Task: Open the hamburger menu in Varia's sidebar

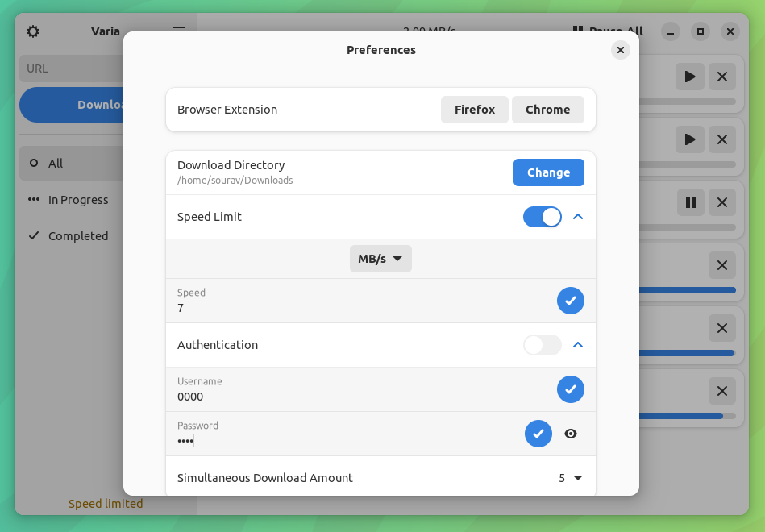Action: [x=178, y=30]
